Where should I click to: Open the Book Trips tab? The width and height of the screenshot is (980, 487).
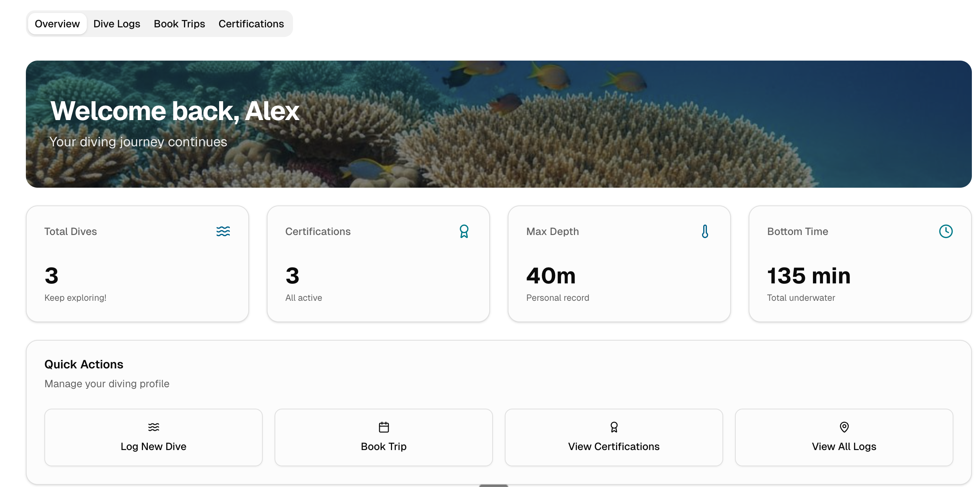tap(179, 24)
